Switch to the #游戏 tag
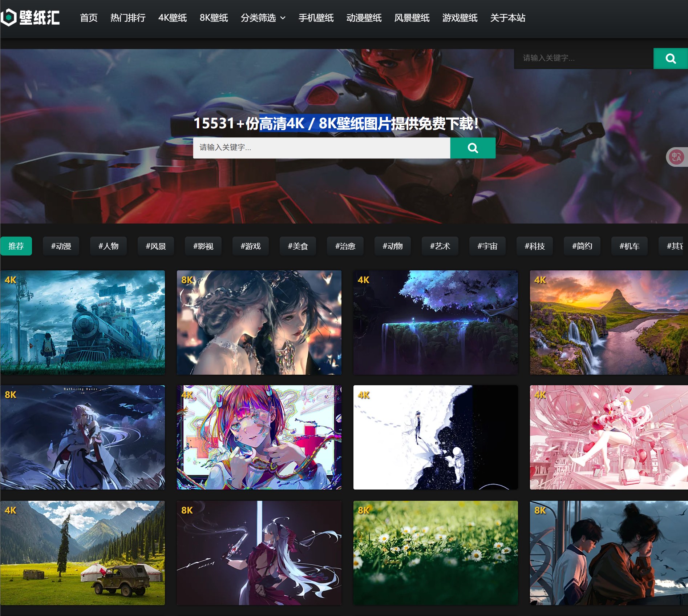This screenshot has height=616, width=688. pos(250,246)
